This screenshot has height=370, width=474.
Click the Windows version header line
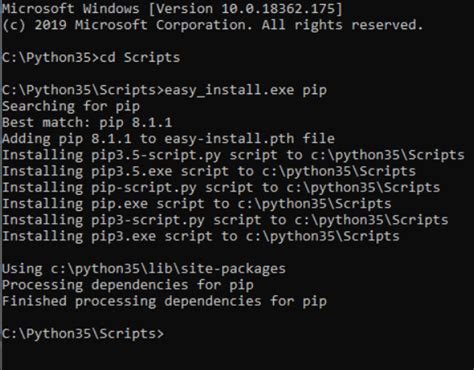click(x=172, y=9)
